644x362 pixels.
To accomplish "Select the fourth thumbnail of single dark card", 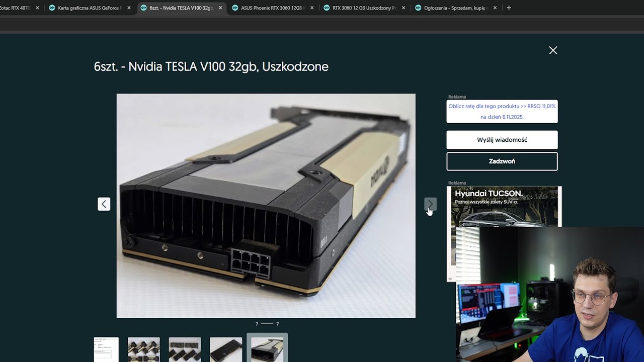I will tap(226, 349).
